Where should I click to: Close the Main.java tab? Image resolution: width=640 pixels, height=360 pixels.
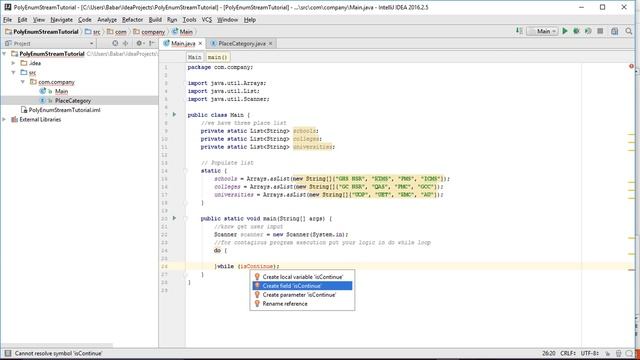pyautogui.click(x=200, y=43)
